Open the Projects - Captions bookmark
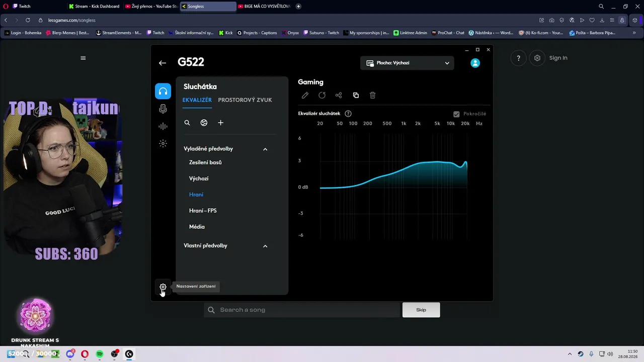 257,33
